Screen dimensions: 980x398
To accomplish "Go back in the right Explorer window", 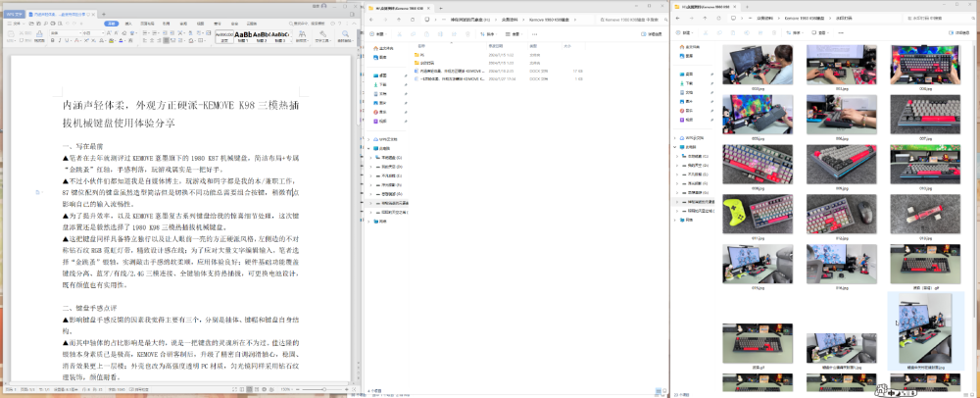I will pos(677,18).
